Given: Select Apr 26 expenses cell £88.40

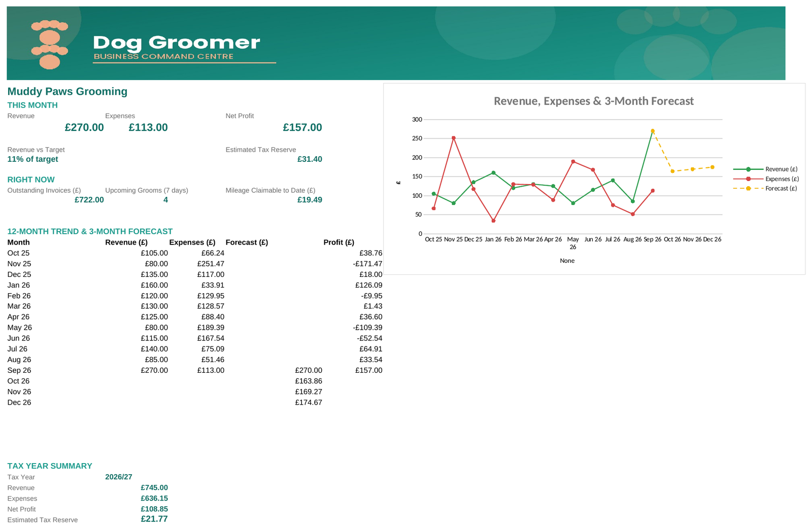Looking at the screenshot, I should [x=213, y=317].
